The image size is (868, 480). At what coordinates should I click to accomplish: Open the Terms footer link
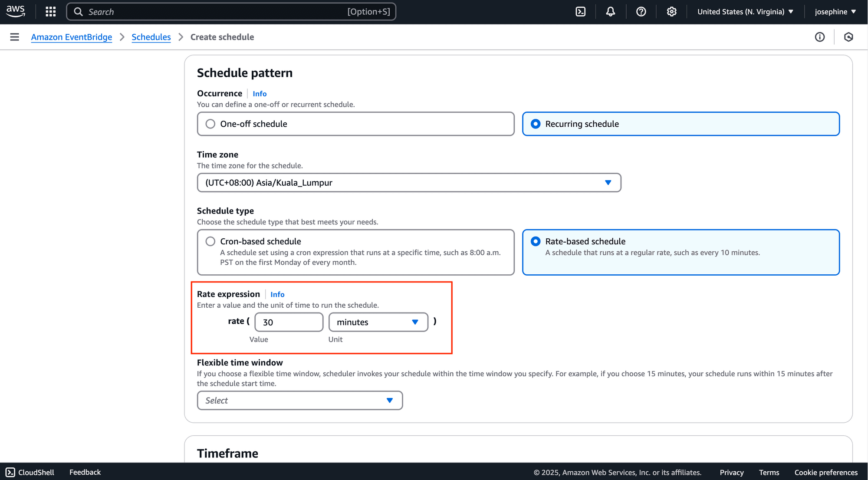(769, 472)
